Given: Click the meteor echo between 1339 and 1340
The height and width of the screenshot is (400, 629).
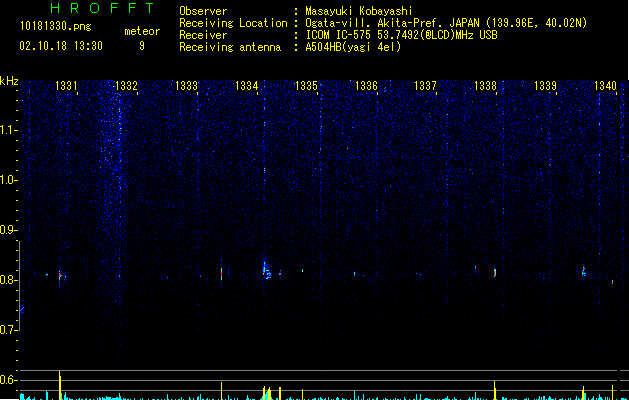Looking at the screenshot, I should tap(584, 272).
